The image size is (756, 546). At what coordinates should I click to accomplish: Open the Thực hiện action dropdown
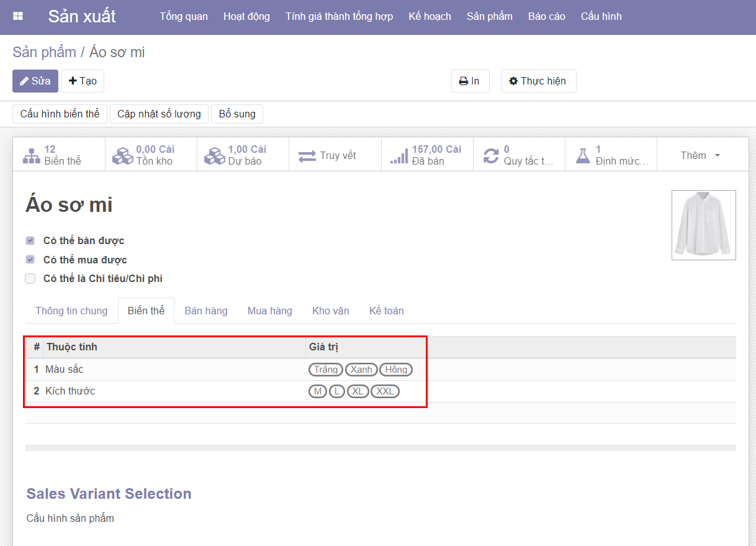(x=538, y=81)
